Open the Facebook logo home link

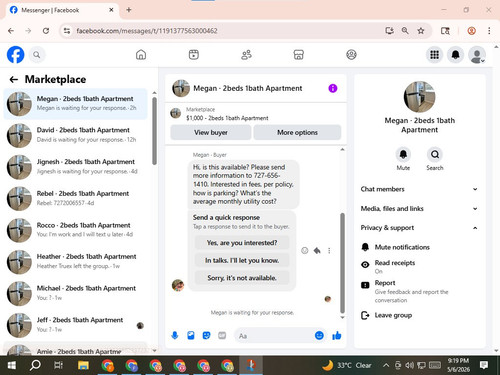tap(15, 55)
